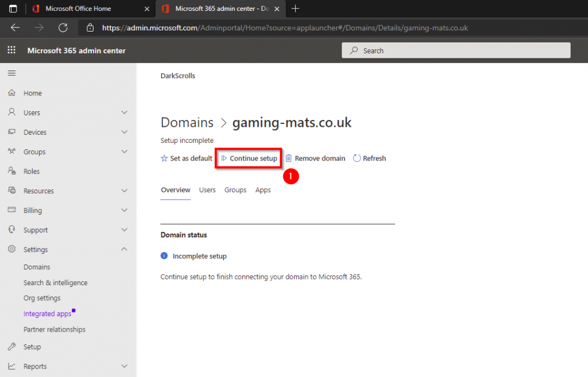Switch to the Overview tab

tap(176, 190)
